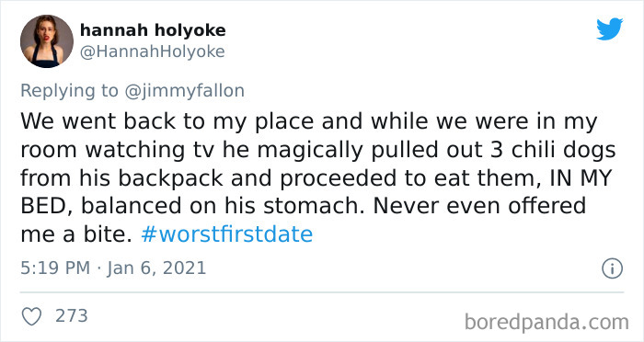This screenshot has width=644, height=342.
Task: Click the phrase "We went back"
Action: tap(98, 121)
